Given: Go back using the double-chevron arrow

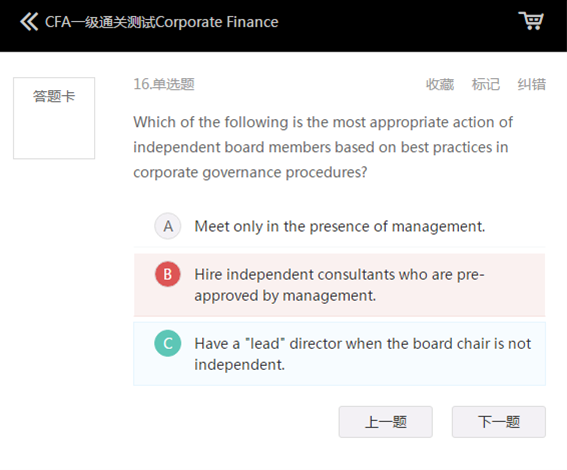Looking at the screenshot, I should point(29,22).
